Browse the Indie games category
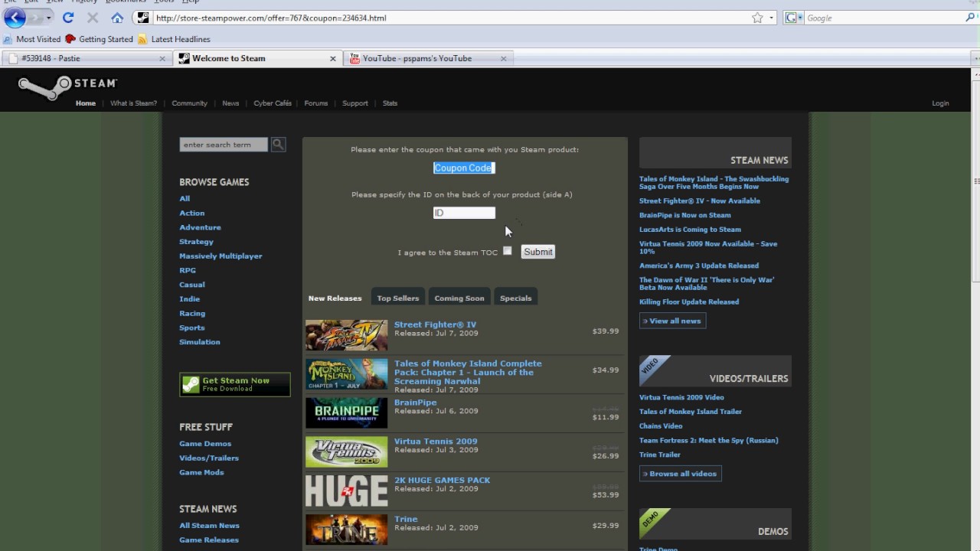The height and width of the screenshot is (551, 980). [x=189, y=298]
